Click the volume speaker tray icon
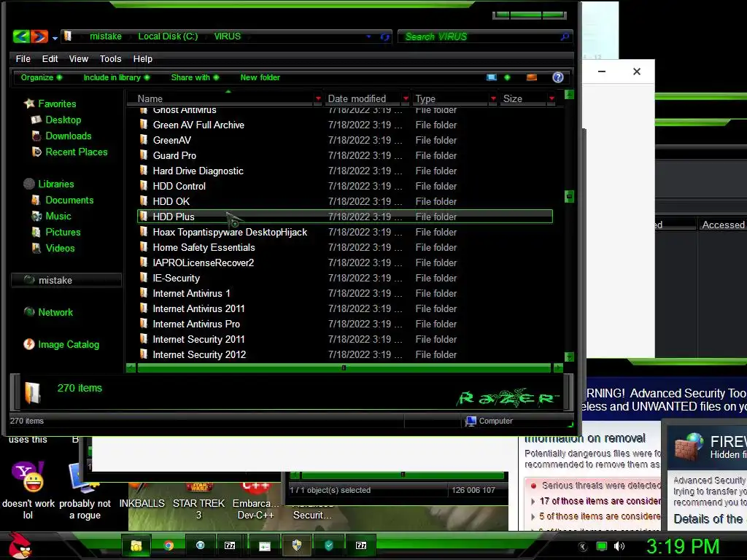This screenshot has height=560, width=747. pos(619,546)
